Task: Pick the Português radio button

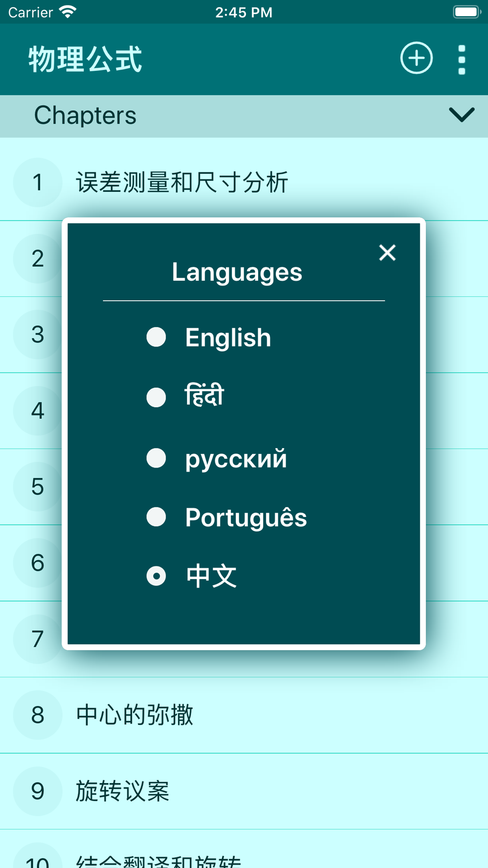Action: click(x=156, y=517)
